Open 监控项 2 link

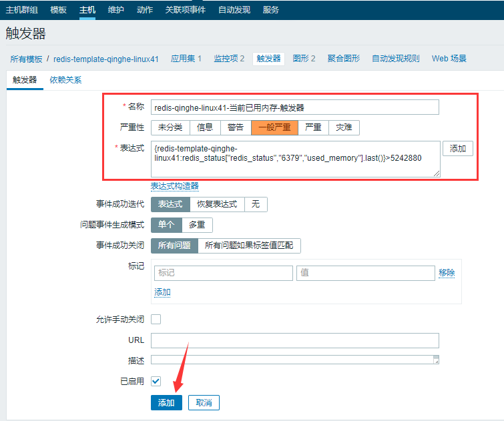pyautogui.click(x=229, y=59)
